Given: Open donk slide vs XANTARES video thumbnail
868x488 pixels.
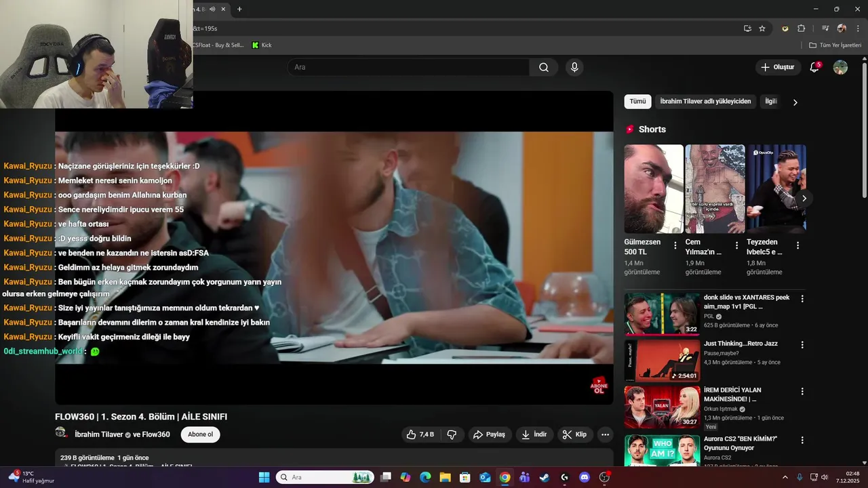Looking at the screenshot, I should pos(662,314).
